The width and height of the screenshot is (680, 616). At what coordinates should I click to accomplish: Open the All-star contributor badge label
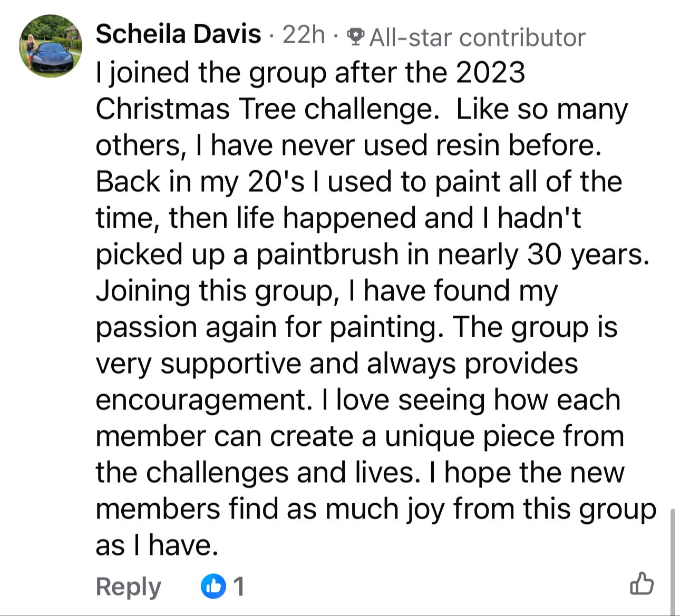(477, 37)
